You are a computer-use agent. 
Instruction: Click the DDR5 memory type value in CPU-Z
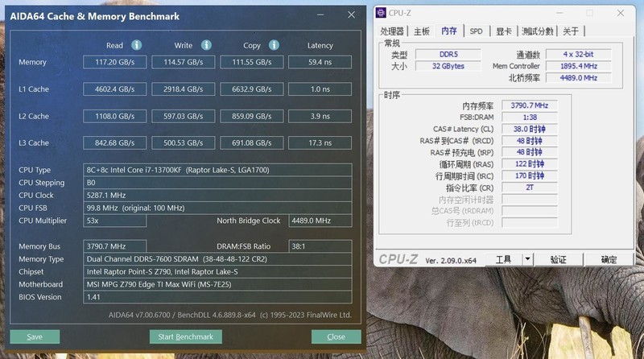point(448,54)
